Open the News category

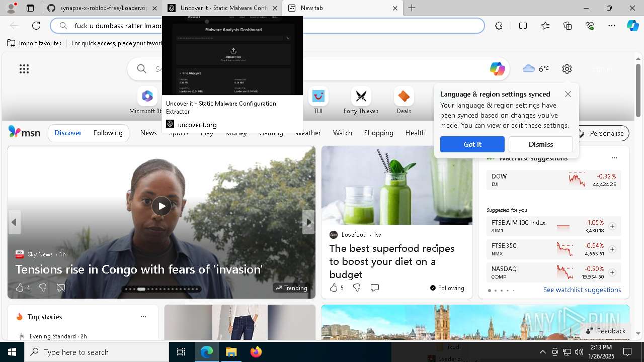pyautogui.click(x=148, y=133)
